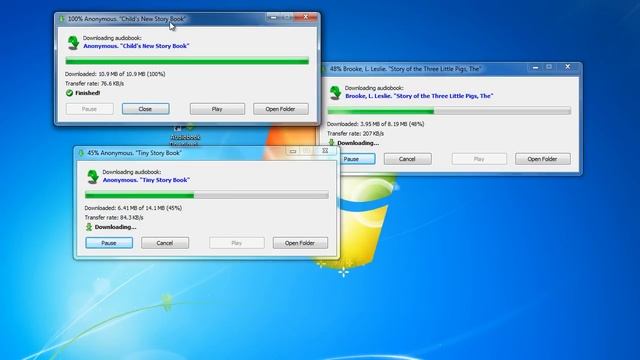Close the Three Little Pigs window
The height and width of the screenshot is (360, 640).
pyautogui.click(x=568, y=67)
